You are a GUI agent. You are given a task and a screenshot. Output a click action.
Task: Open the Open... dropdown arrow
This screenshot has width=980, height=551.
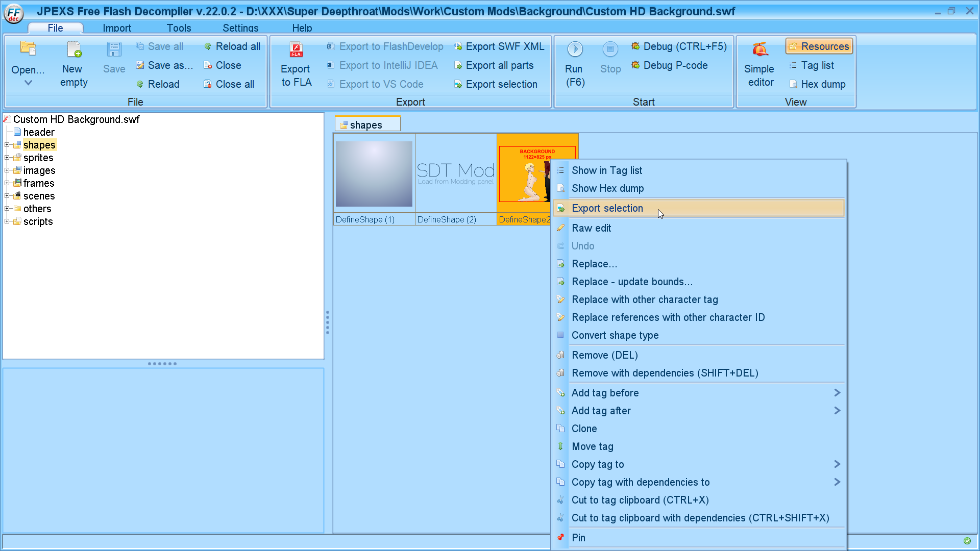pyautogui.click(x=28, y=83)
